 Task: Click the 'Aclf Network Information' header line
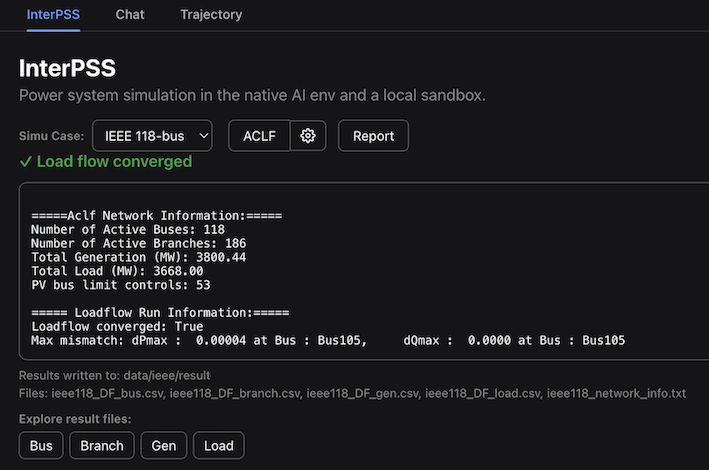[x=156, y=216]
